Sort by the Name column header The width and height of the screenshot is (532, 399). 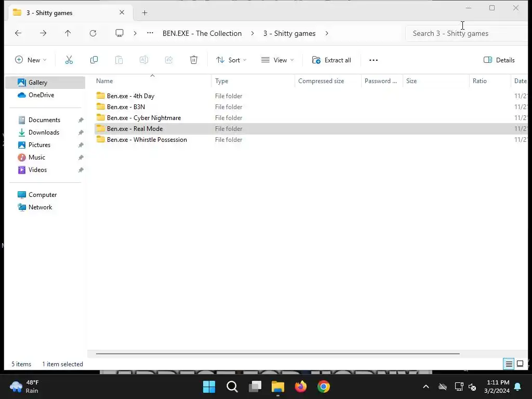coord(152,81)
